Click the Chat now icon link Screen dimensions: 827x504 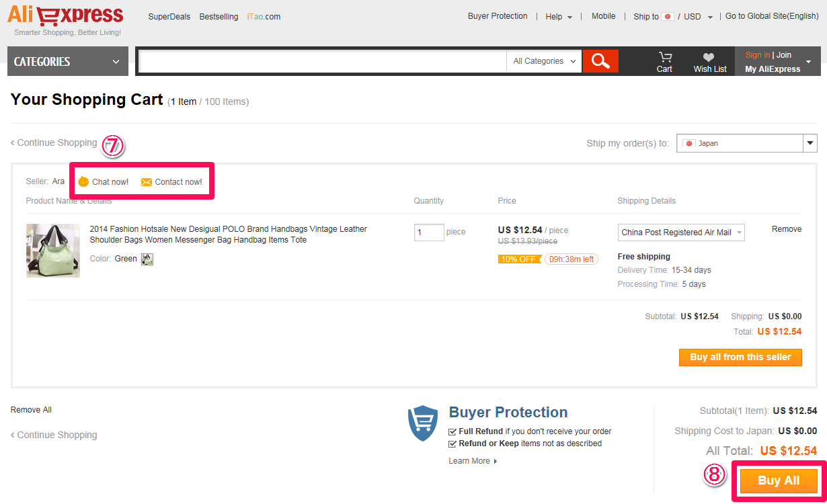coord(104,182)
